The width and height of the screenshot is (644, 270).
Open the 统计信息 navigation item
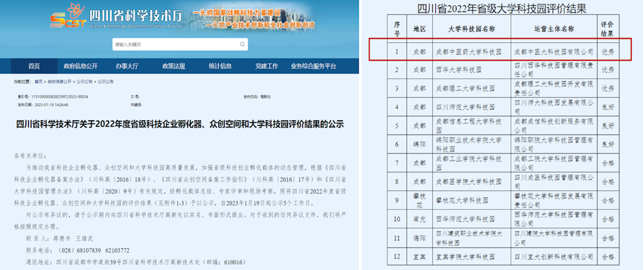click(x=220, y=66)
